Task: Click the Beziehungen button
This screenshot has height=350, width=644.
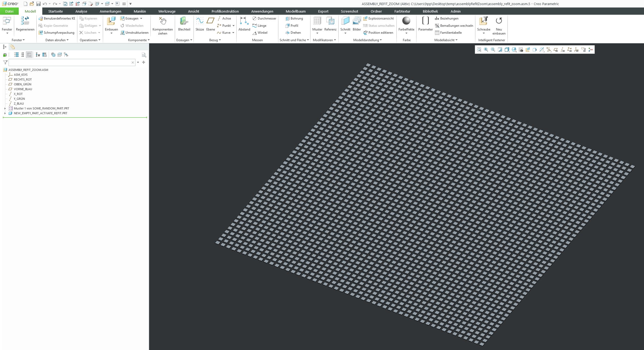Action: 447,18
